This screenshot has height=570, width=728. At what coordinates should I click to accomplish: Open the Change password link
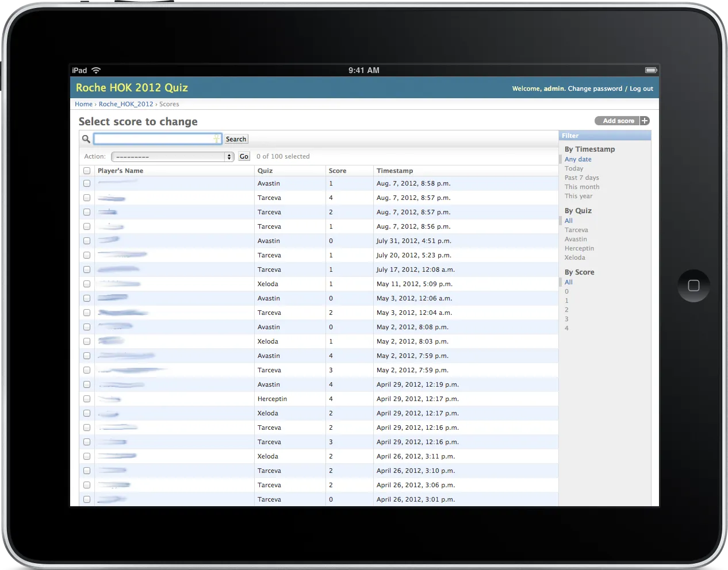tap(595, 88)
